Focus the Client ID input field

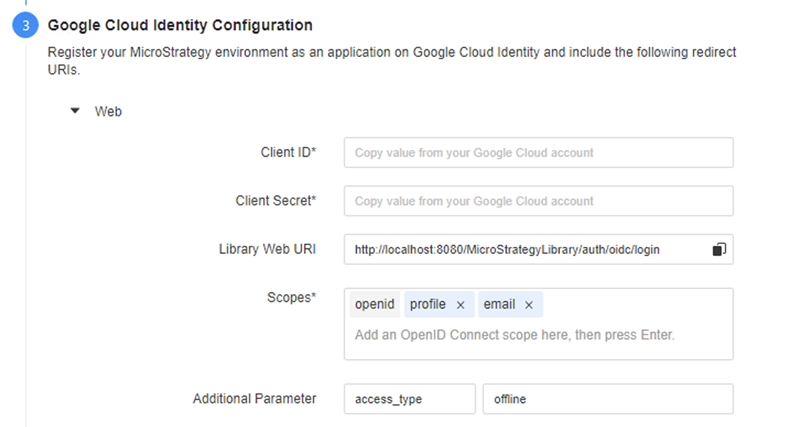coord(538,153)
